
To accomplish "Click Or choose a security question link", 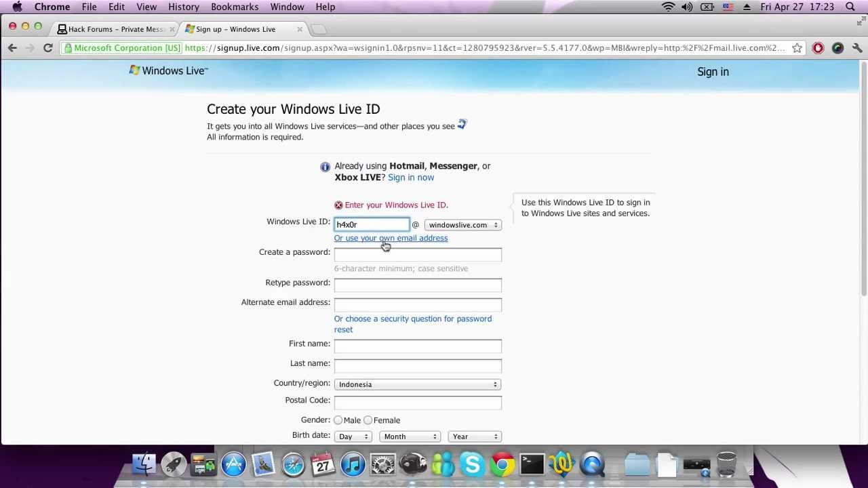I will [413, 324].
